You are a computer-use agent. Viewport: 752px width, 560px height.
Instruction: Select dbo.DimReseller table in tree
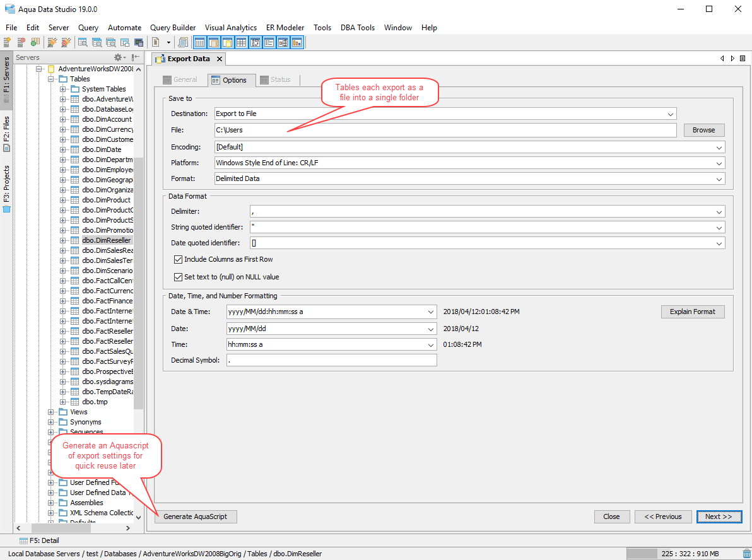(106, 240)
